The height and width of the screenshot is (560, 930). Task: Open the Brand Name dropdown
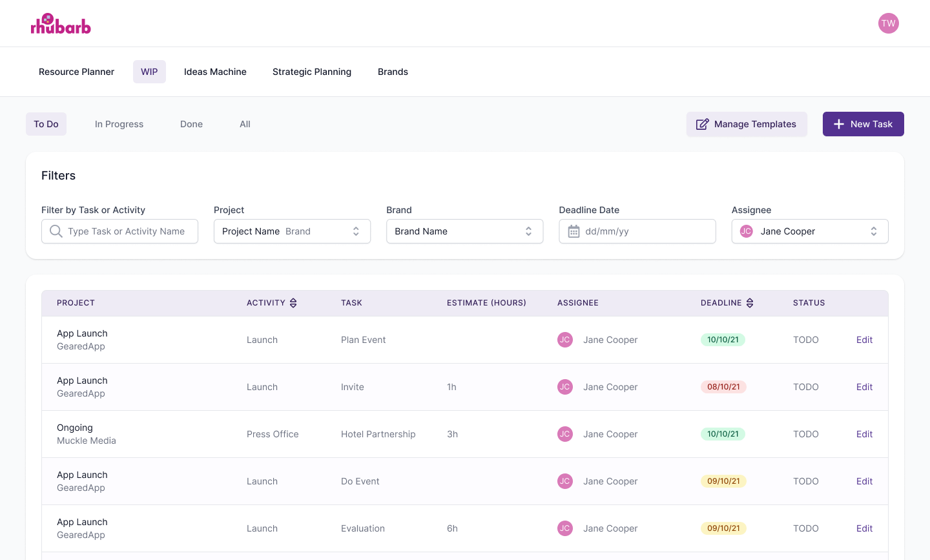coord(464,231)
